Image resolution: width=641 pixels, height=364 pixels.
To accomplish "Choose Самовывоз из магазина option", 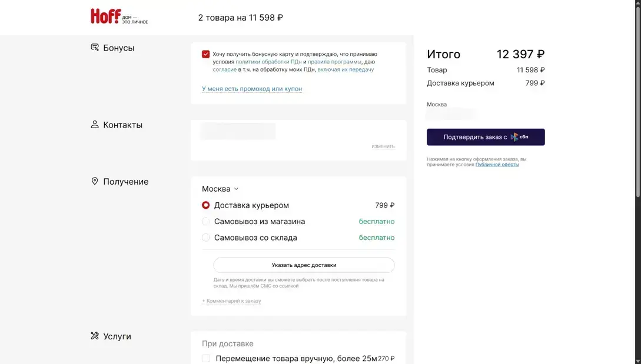I will pyautogui.click(x=206, y=222).
